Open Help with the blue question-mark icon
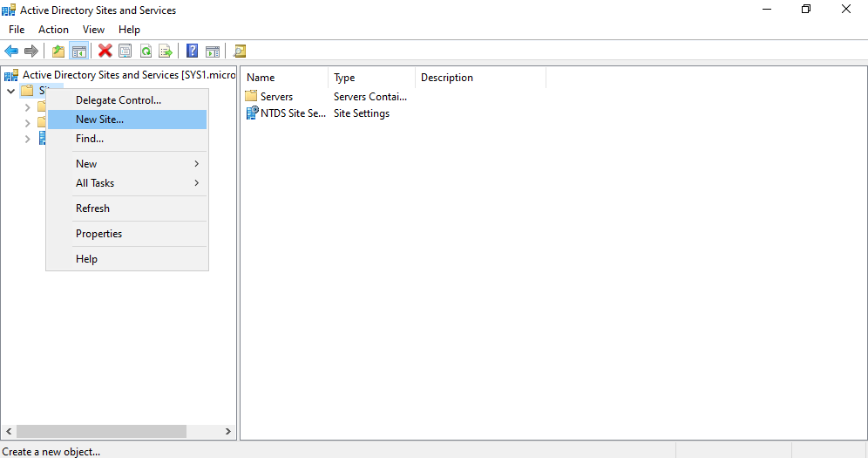The image size is (868, 458). (x=192, y=51)
